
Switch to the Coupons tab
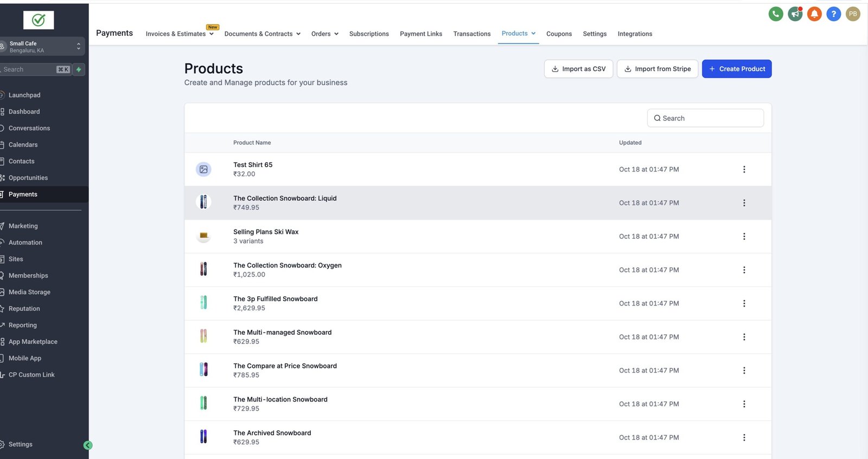559,34
